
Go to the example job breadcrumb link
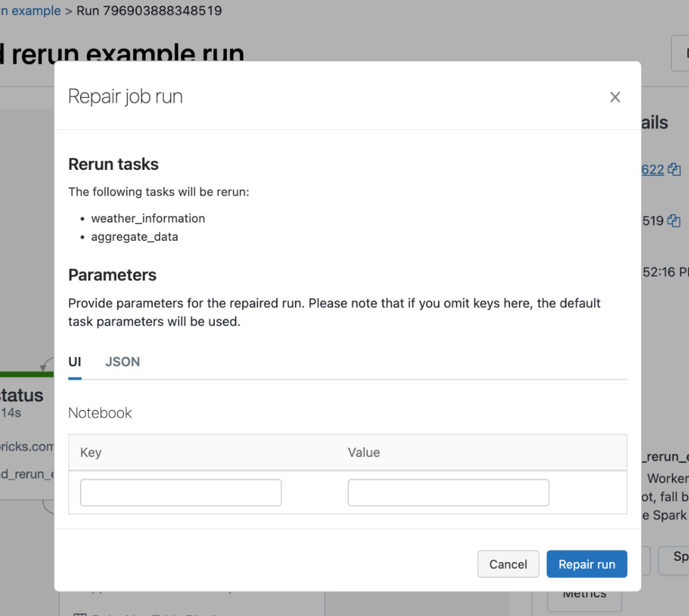pyautogui.click(x=31, y=11)
